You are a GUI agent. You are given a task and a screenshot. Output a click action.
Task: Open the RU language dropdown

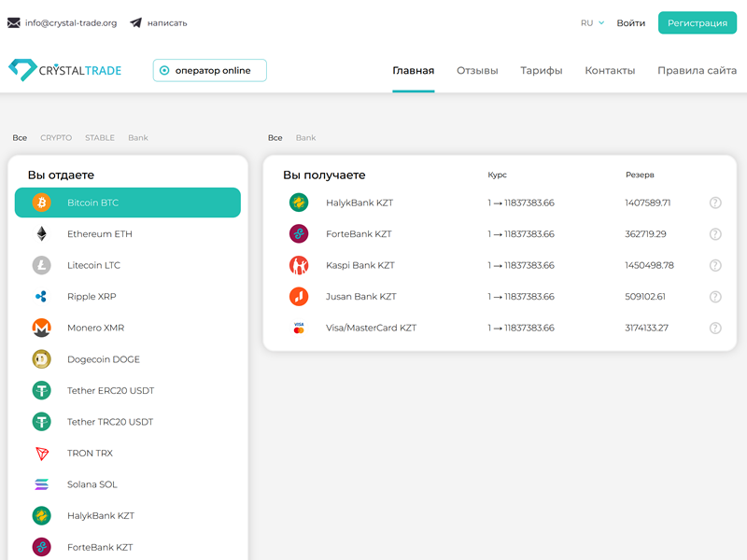click(592, 22)
